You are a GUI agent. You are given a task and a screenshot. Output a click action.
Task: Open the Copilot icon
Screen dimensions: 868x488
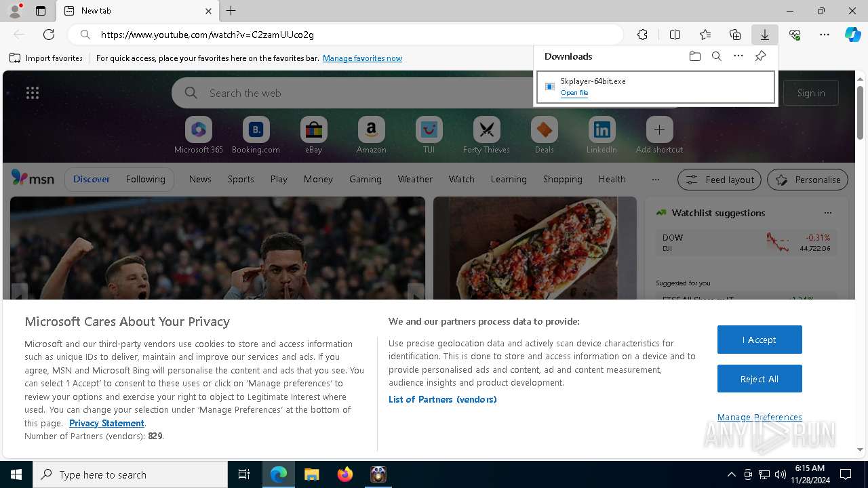tap(853, 35)
